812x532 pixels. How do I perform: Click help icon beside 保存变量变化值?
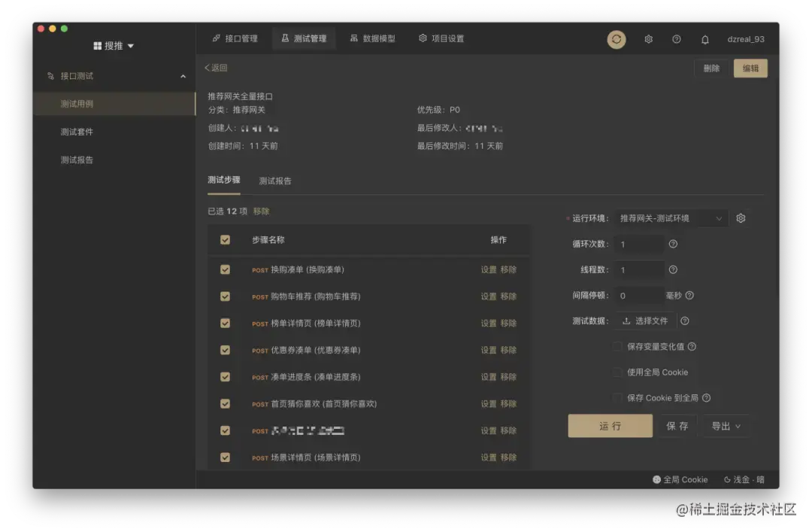tap(692, 346)
